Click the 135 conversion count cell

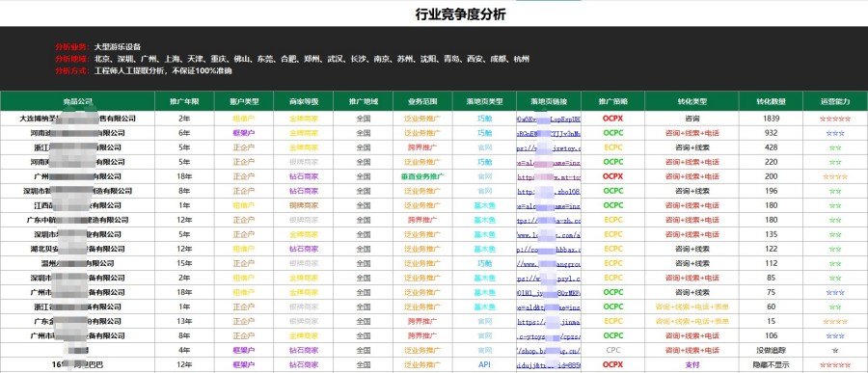point(772,234)
